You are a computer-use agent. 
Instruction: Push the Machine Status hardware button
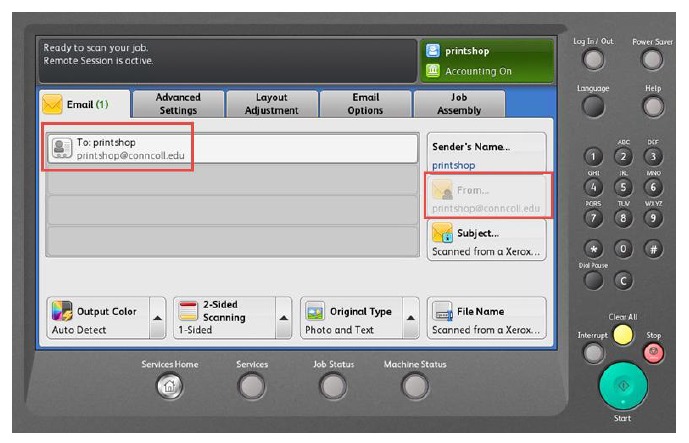[x=415, y=386]
